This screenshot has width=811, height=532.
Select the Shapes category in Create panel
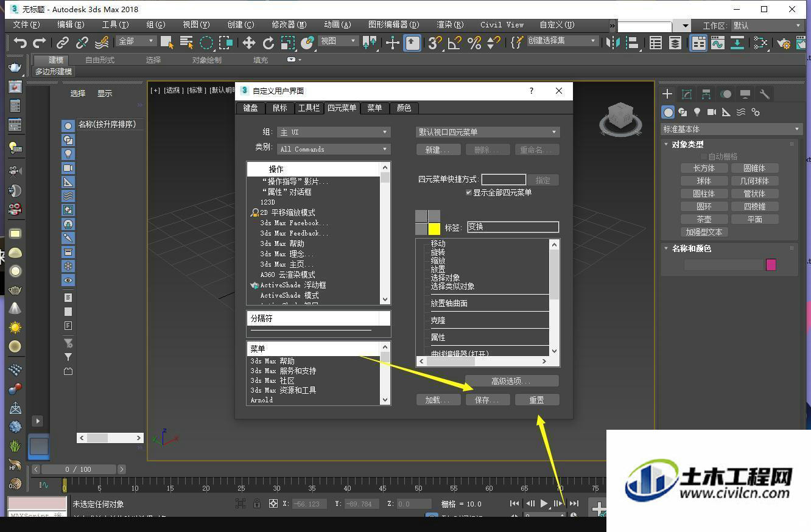(x=683, y=112)
